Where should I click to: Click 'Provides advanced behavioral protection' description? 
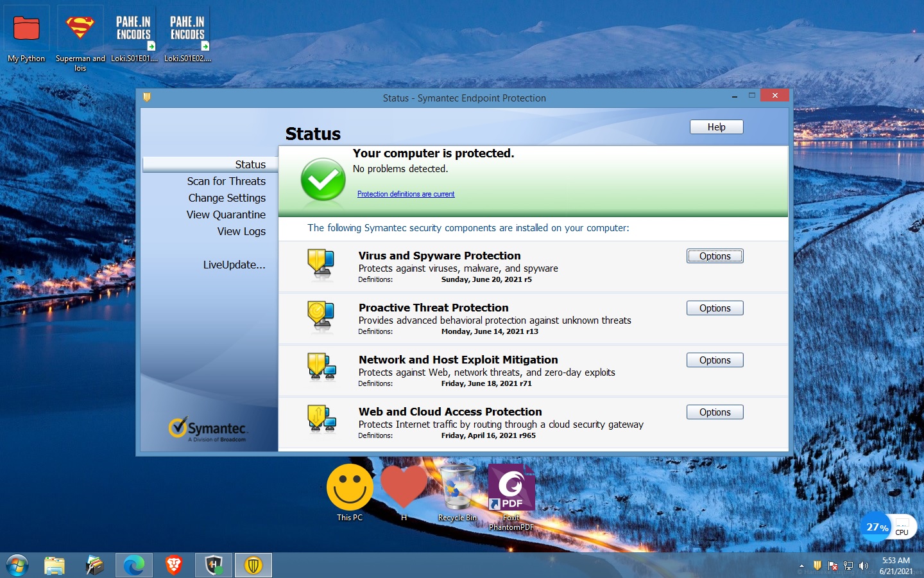(495, 320)
